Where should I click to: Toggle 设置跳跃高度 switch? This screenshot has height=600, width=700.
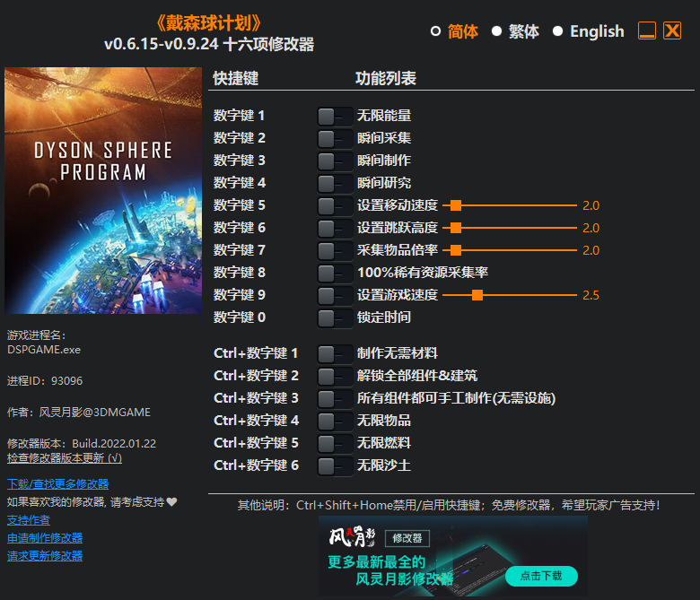[335, 229]
